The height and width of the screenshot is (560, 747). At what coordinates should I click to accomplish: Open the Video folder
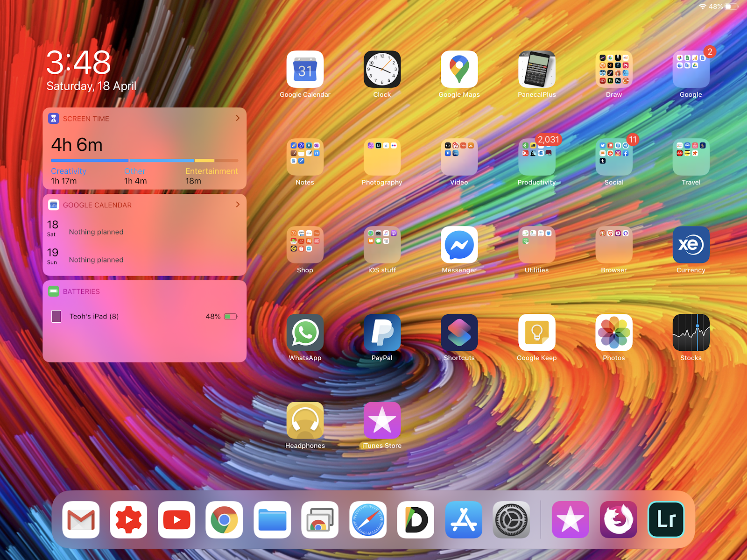459,157
